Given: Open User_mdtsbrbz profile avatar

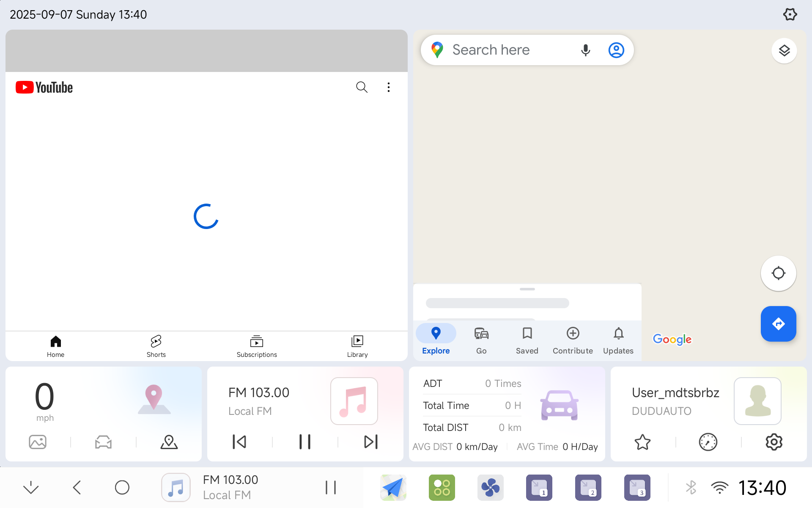Looking at the screenshot, I should coord(757,401).
